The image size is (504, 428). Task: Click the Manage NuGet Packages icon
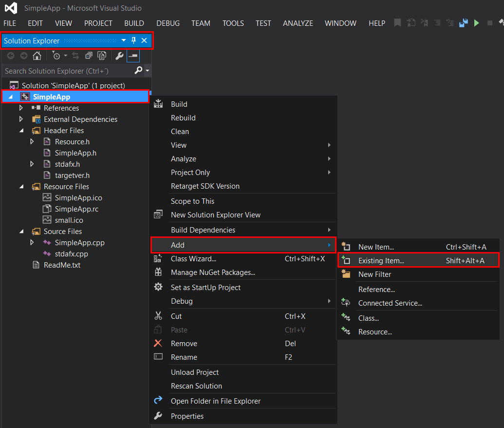[x=158, y=272]
